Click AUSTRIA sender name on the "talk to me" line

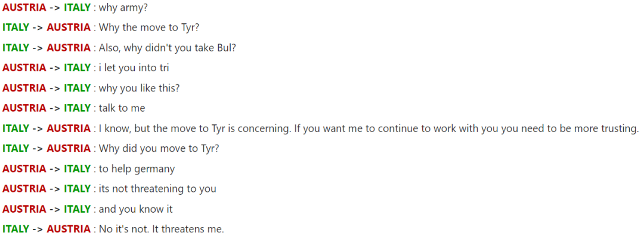[x=24, y=108]
